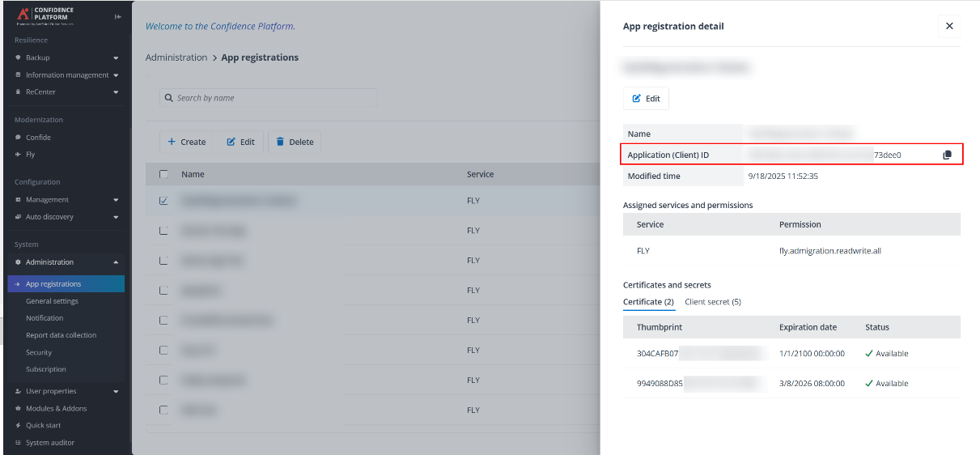Open Auto discovery
Screen dimensions: 980x455
[49, 217]
